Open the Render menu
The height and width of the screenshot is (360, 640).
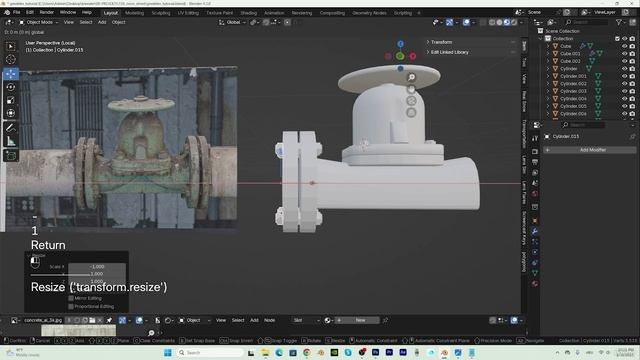[x=47, y=13]
